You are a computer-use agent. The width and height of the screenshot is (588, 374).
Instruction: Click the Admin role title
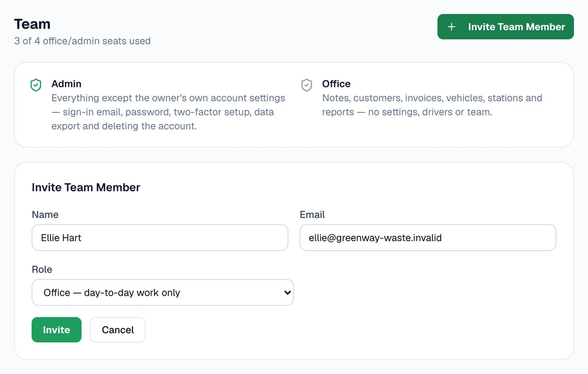67,84
